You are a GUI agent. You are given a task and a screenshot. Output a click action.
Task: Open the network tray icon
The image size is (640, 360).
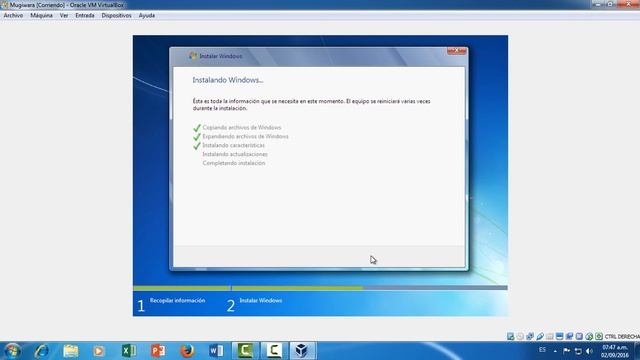578,351
